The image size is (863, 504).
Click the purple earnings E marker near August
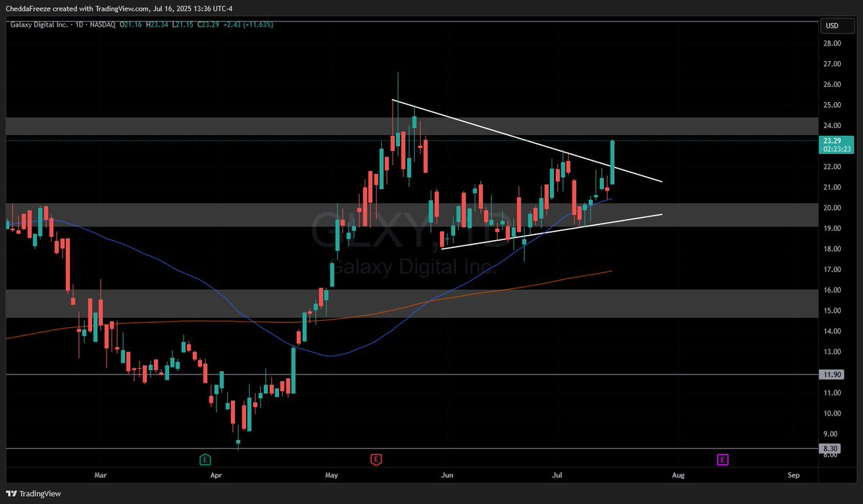coord(722,459)
